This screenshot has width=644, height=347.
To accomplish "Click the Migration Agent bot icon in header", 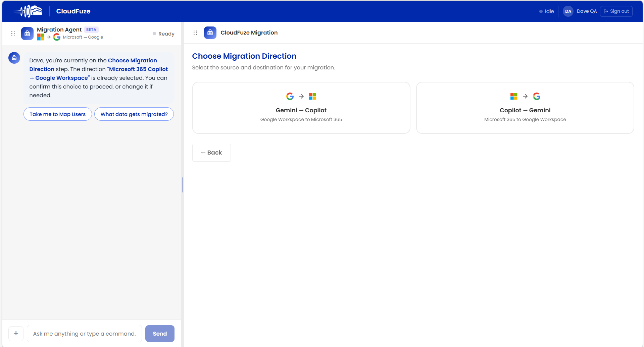I will 27,34.
